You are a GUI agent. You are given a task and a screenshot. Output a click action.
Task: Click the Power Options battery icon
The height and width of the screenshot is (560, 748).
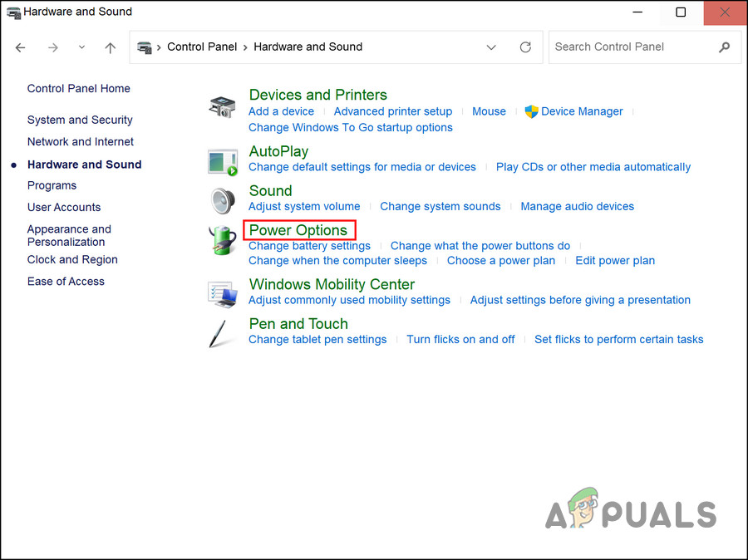coord(221,240)
